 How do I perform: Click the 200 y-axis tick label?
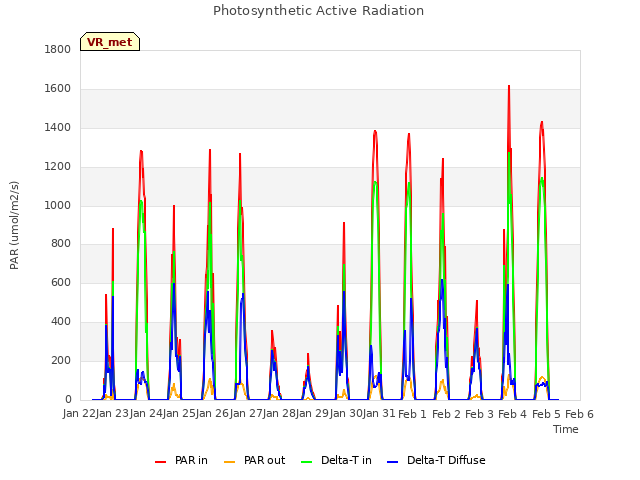pyautogui.click(x=61, y=360)
